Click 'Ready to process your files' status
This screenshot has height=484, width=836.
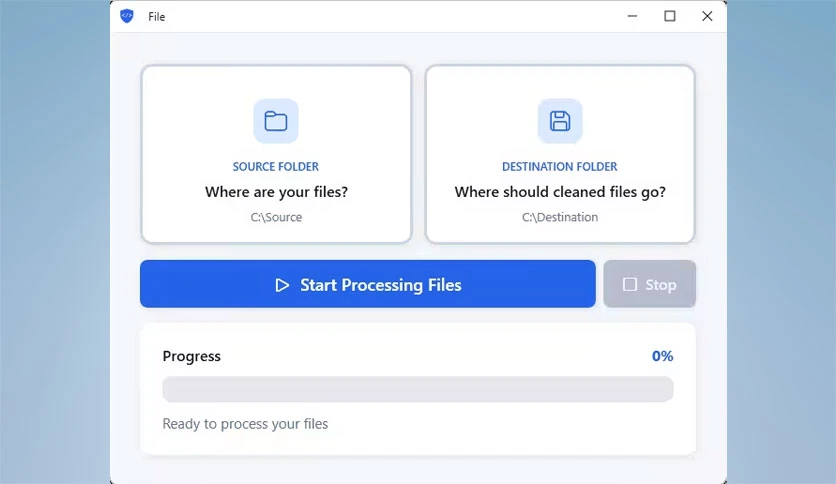pos(245,424)
